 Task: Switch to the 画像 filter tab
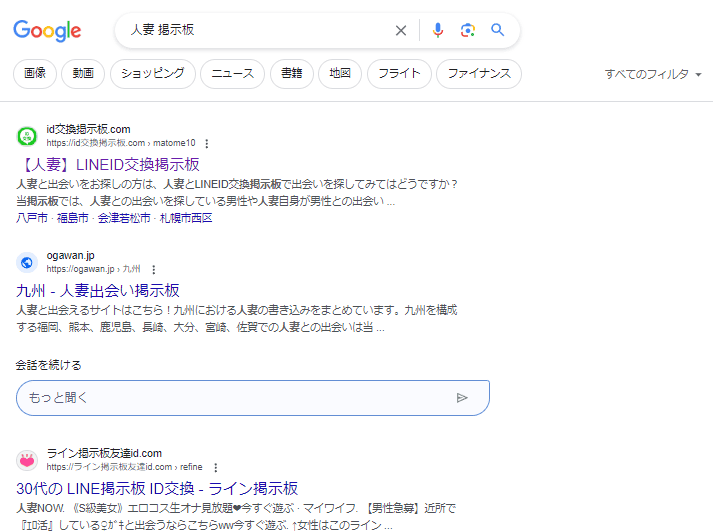(35, 73)
